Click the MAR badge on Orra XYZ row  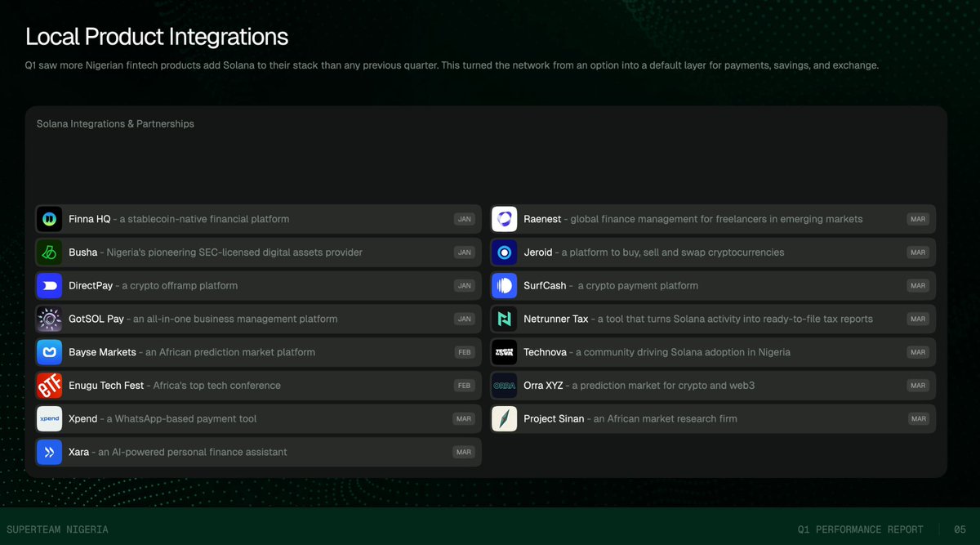tap(918, 386)
